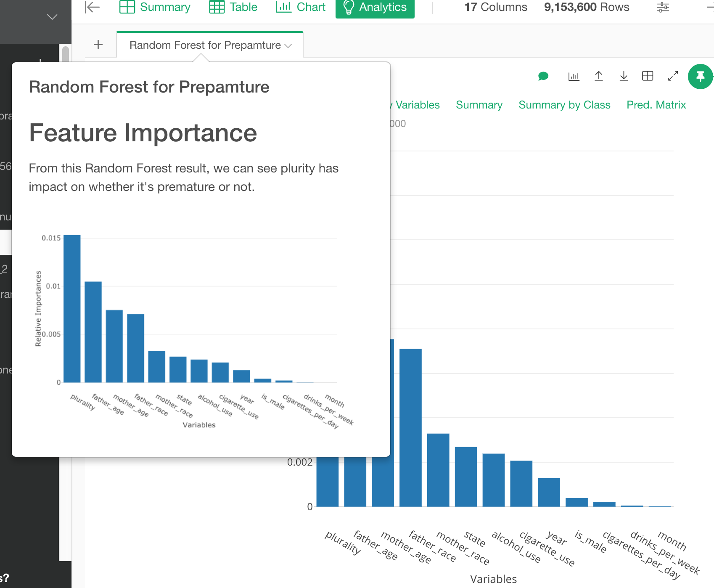Viewport: 714px width, 588px height.
Task: Open the comment bubble for this analytics step
Action: [543, 77]
